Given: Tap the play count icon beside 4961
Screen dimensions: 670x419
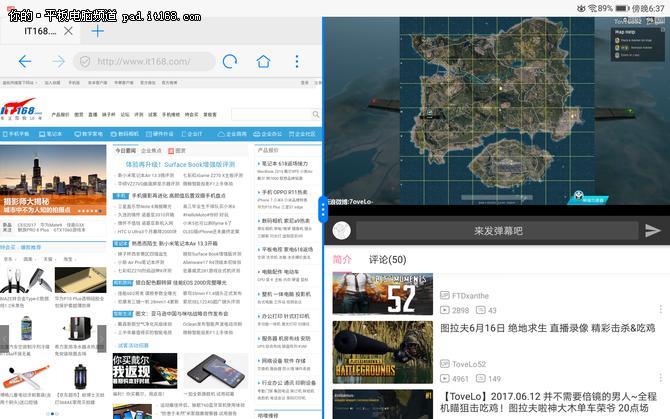Looking at the screenshot, I should coord(445,378).
